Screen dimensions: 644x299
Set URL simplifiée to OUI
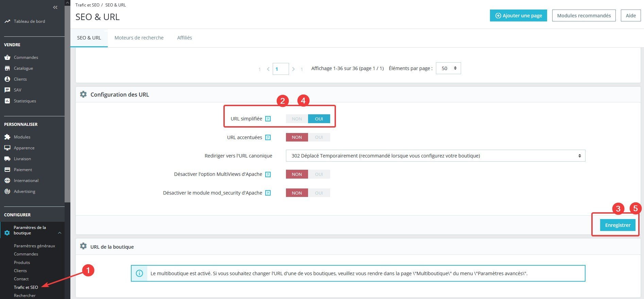pyautogui.click(x=319, y=119)
